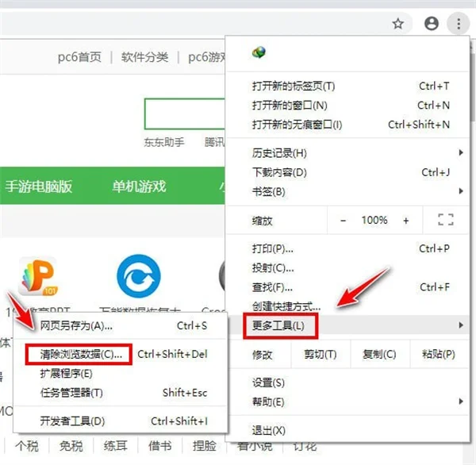Click the 免税 link at bottom
This screenshot has height=465, width=476.
pos(71,446)
